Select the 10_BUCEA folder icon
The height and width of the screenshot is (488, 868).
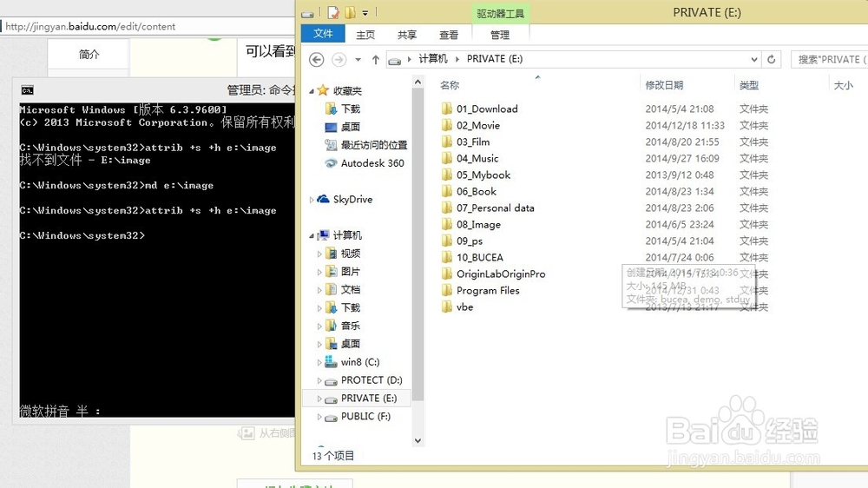[x=447, y=258]
